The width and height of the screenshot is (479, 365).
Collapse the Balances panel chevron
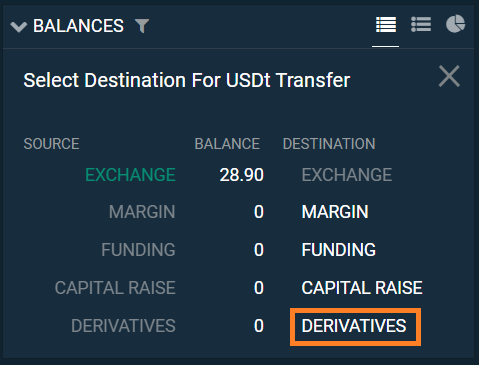(19, 27)
